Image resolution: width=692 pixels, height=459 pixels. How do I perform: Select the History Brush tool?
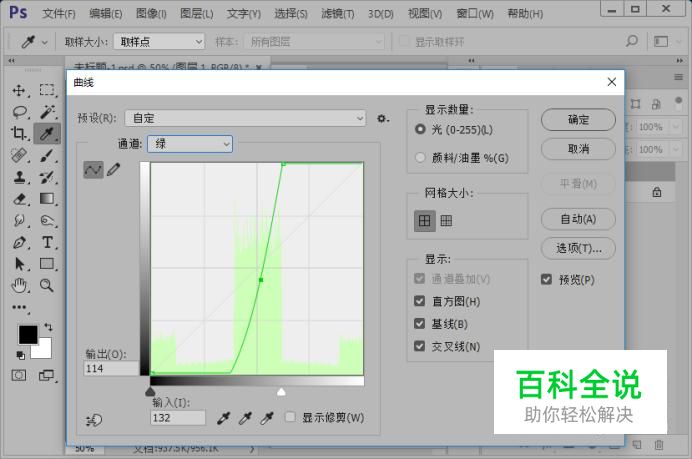point(47,177)
